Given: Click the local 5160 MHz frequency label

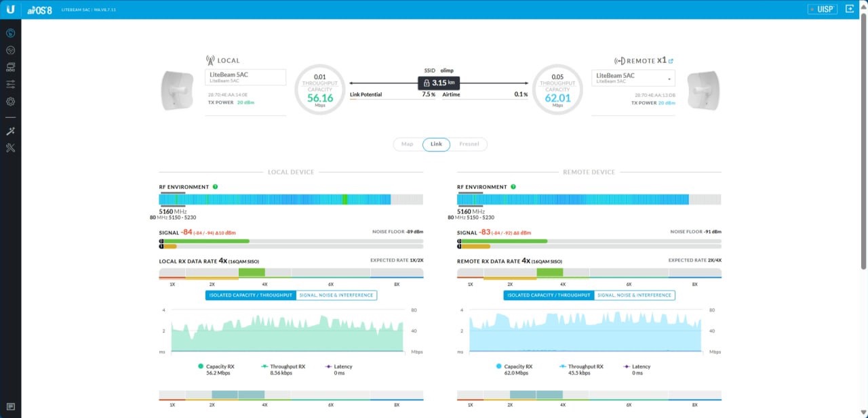Looking at the screenshot, I should click(173, 211).
